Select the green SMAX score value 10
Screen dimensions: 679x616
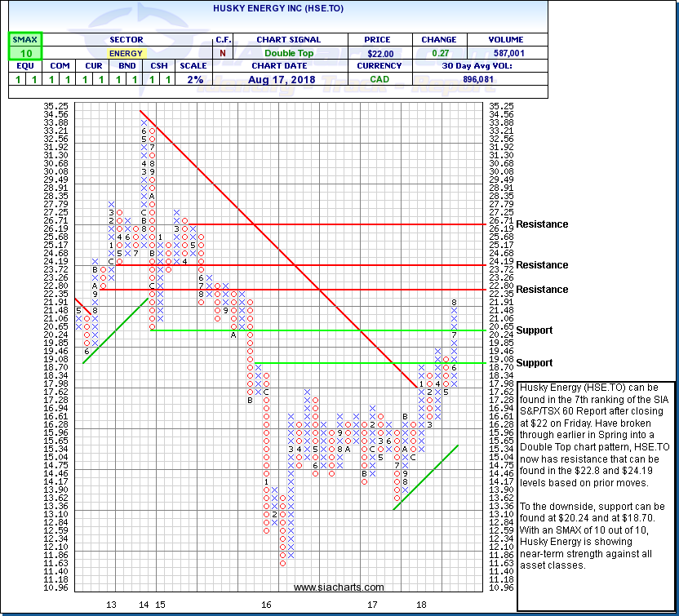coord(25,53)
